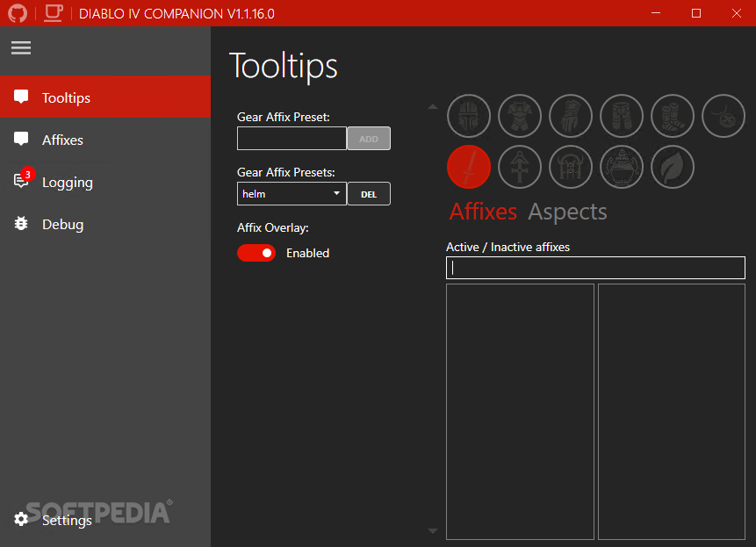Open the GitHub link icon
Screen dimensions: 756x547
(18, 13)
